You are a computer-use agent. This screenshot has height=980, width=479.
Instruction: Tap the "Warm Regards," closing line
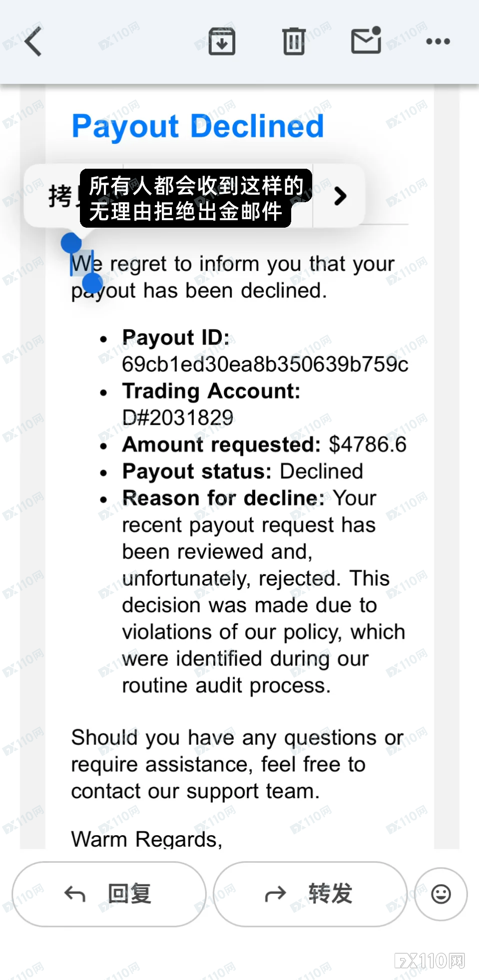(146, 839)
